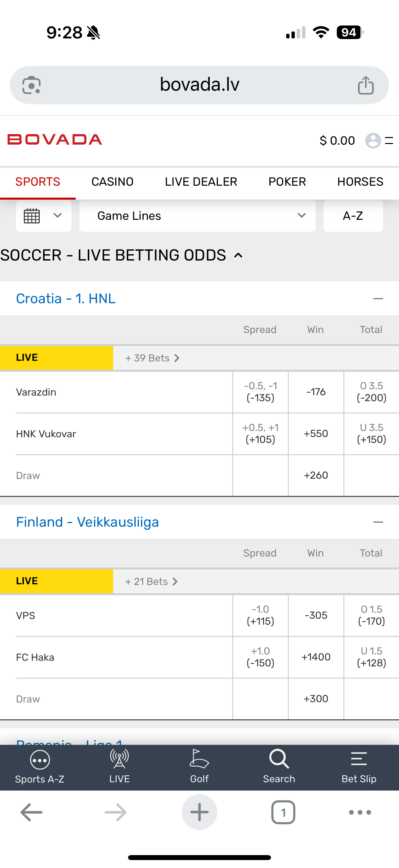Select Varazdin win odds -176
Viewport: 399px width, 868px height.
(316, 392)
